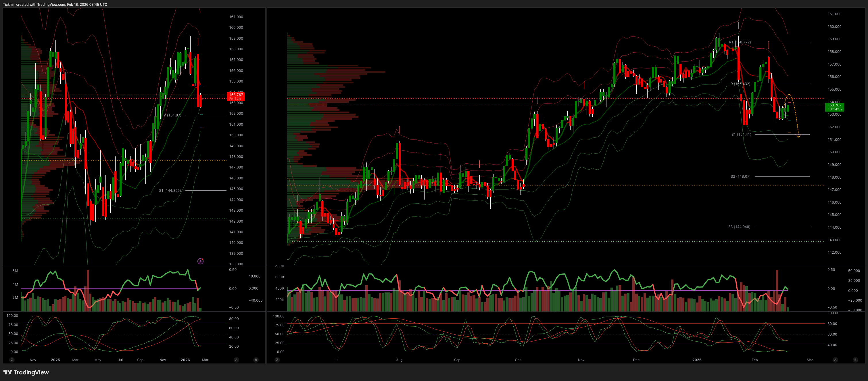
Task: Click the Tickmill TradingView.com header text
Action: [55, 4]
